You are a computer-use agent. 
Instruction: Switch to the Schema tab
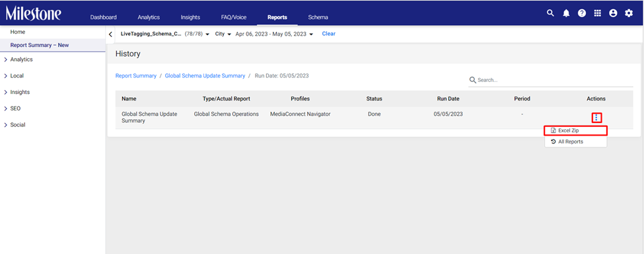pos(318,17)
